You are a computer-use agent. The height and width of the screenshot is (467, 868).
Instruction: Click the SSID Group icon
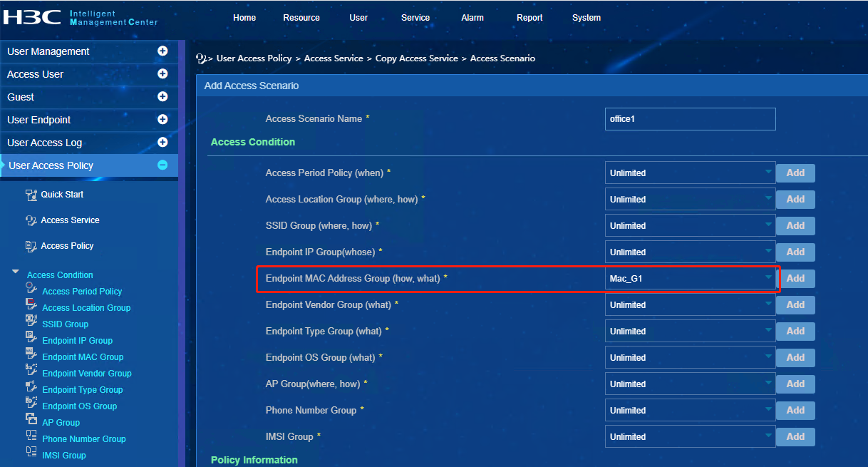tap(31, 321)
